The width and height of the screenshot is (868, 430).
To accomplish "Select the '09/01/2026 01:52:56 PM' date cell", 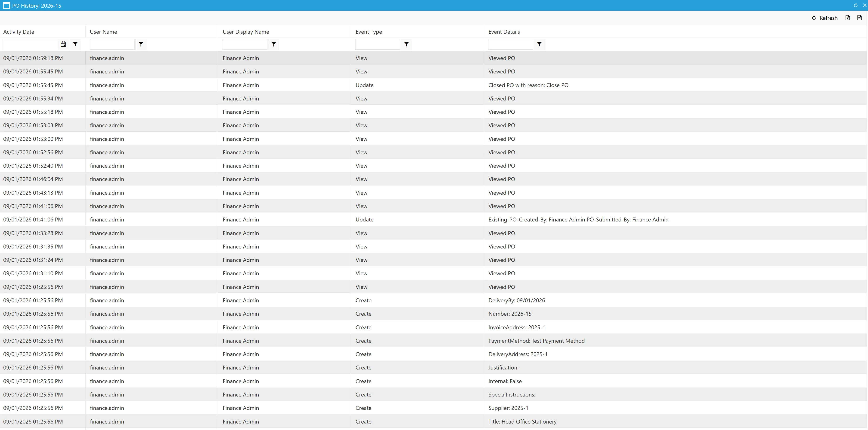I will [43, 152].
